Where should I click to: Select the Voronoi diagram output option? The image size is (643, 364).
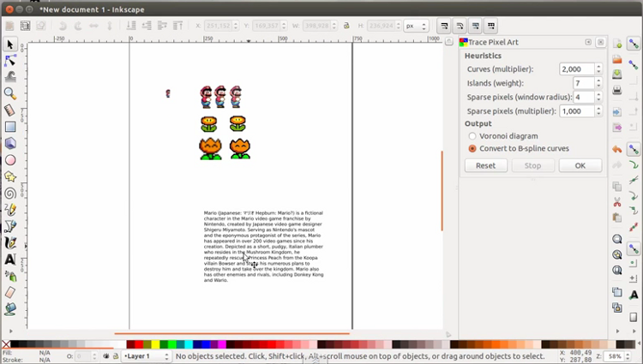point(472,136)
